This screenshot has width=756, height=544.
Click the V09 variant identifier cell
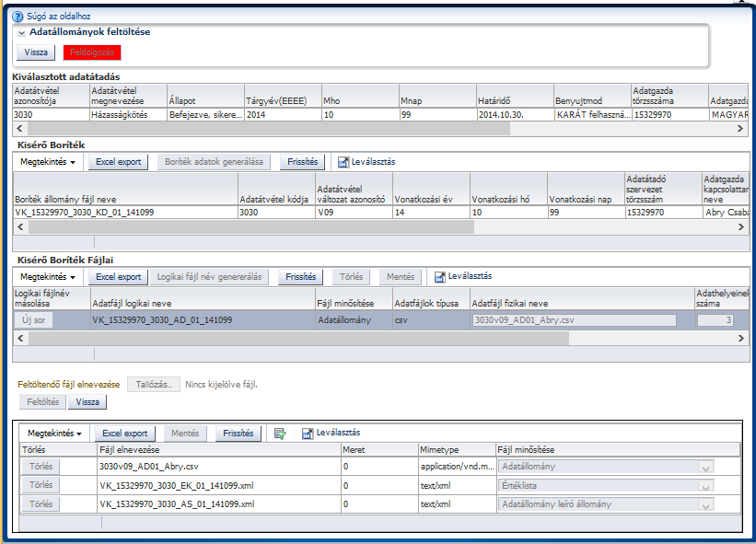click(355, 213)
